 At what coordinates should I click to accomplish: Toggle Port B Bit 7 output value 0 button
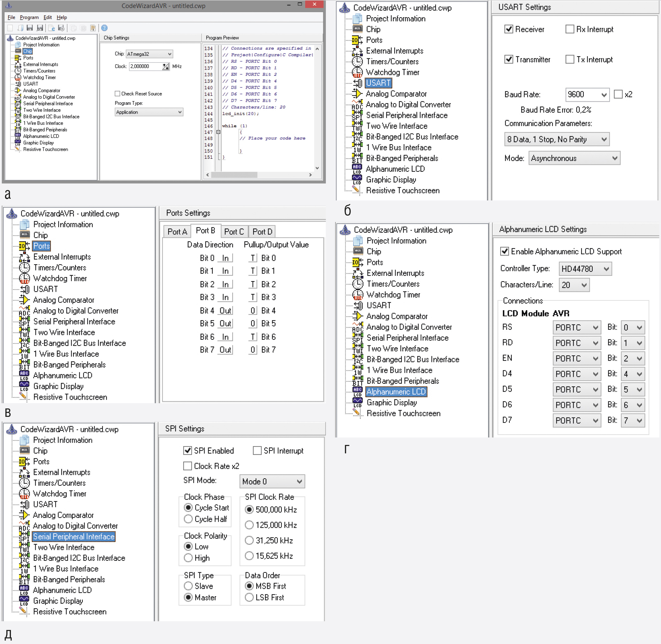pyautogui.click(x=253, y=350)
